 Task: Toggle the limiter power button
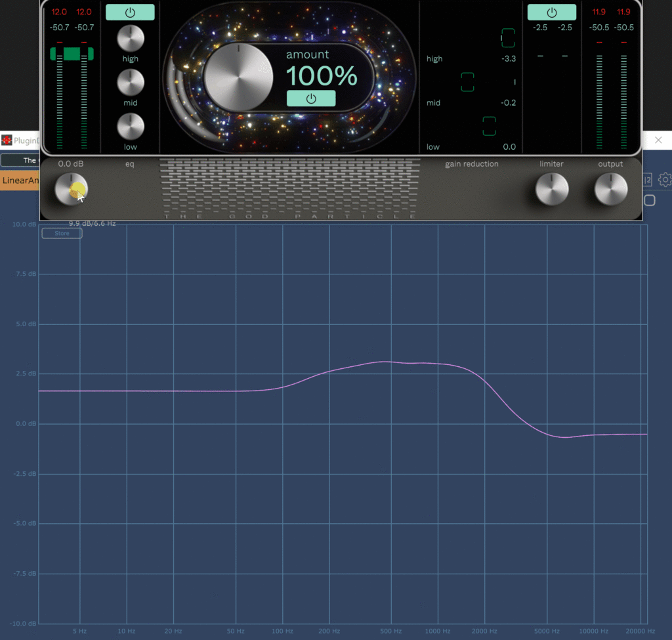(551, 12)
